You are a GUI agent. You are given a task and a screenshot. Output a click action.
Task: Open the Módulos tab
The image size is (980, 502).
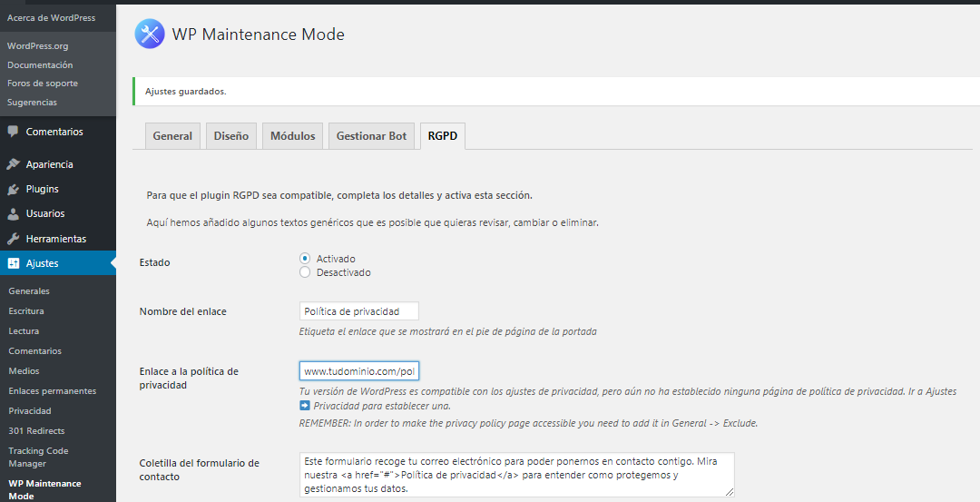pos(292,135)
